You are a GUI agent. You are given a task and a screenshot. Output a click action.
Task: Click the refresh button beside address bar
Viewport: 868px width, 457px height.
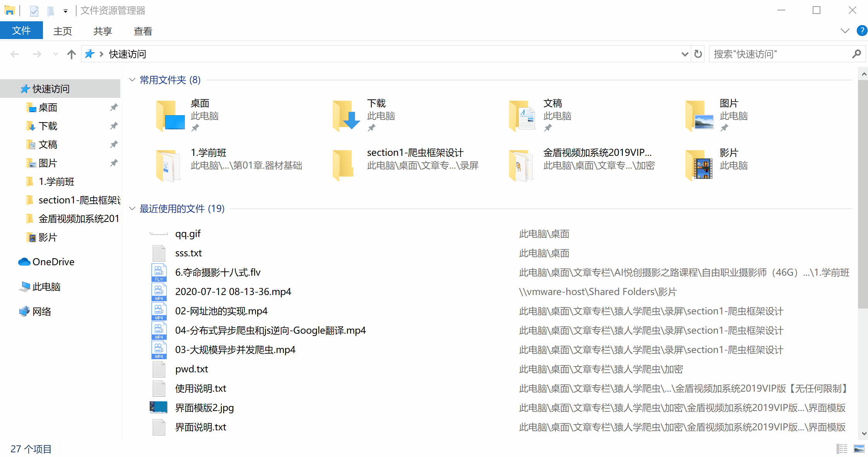[x=698, y=54]
